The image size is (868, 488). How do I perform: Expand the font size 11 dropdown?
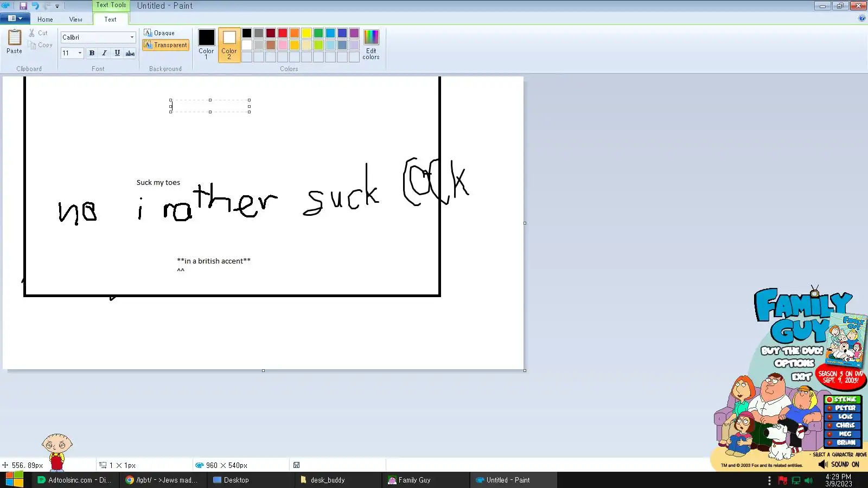coord(80,53)
